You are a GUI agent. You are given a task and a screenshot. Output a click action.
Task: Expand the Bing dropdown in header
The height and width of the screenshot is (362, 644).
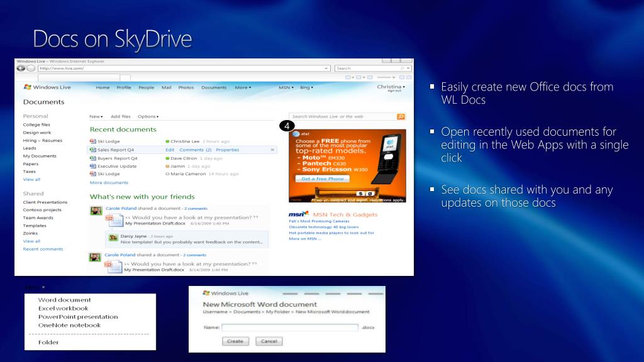[x=306, y=87]
